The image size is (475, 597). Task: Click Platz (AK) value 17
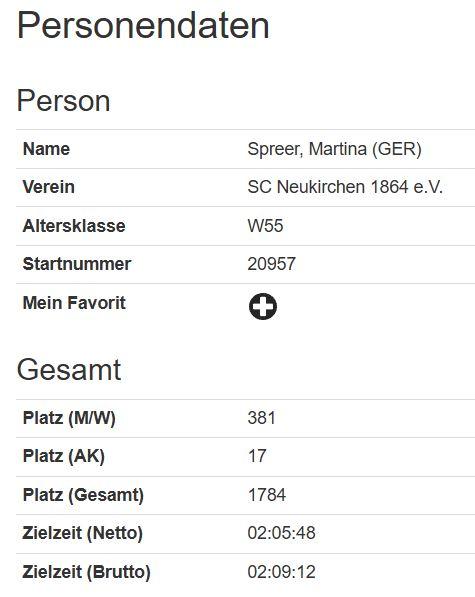point(257,456)
